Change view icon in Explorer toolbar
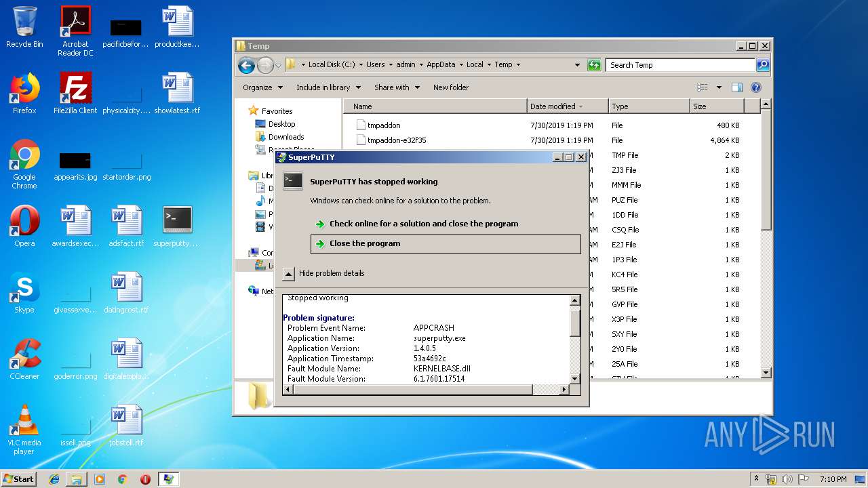The height and width of the screenshot is (488, 868). 703,87
